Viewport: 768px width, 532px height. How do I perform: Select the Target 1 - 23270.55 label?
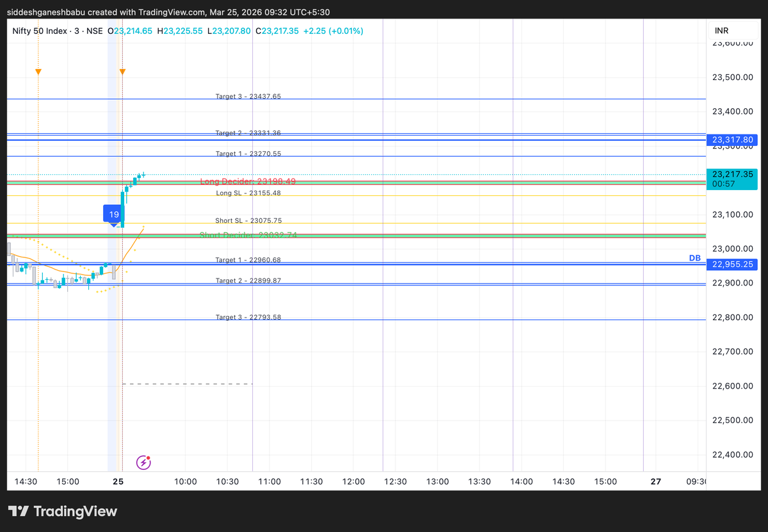coord(248,154)
